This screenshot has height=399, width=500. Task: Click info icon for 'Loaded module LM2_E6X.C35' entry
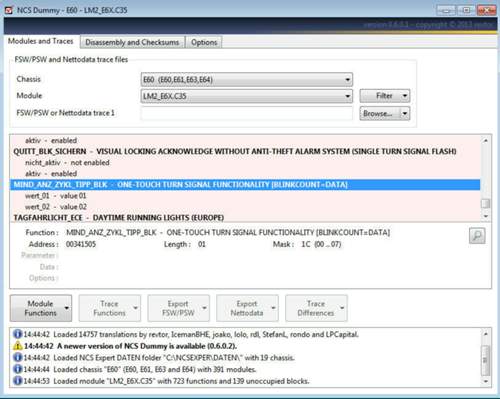[17, 381]
